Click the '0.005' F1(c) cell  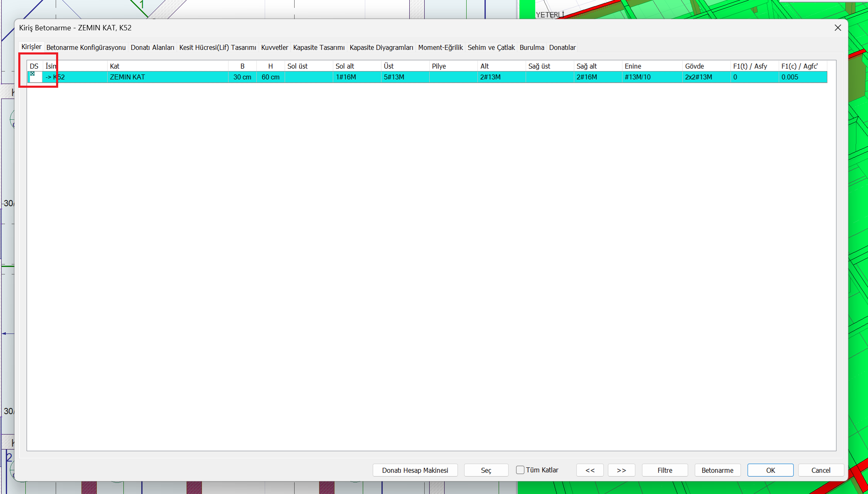click(x=803, y=77)
